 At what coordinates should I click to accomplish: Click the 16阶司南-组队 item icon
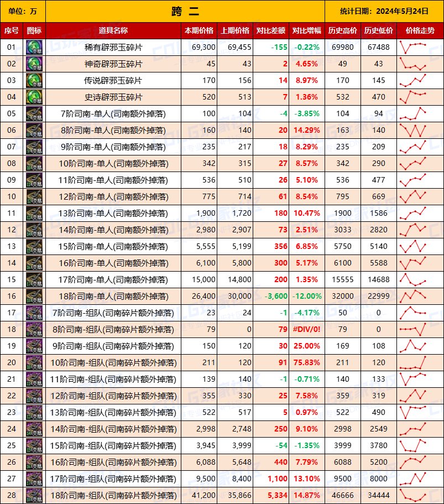[x=34, y=463]
